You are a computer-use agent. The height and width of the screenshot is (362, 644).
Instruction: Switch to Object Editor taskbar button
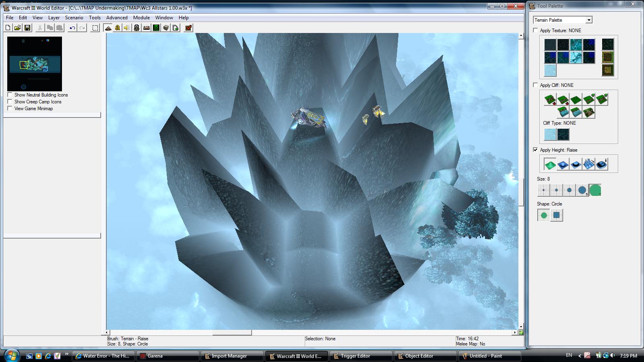click(425, 356)
